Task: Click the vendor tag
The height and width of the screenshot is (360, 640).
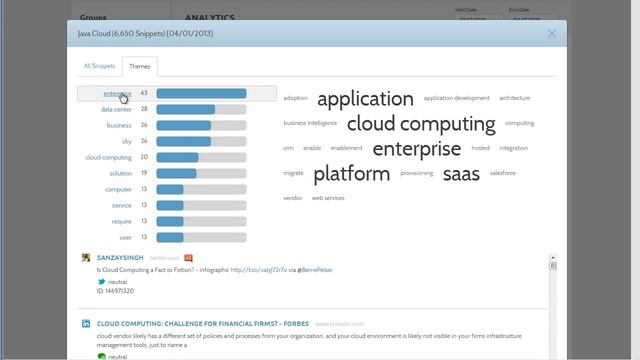Action: pyautogui.click(x=293, y=198)
